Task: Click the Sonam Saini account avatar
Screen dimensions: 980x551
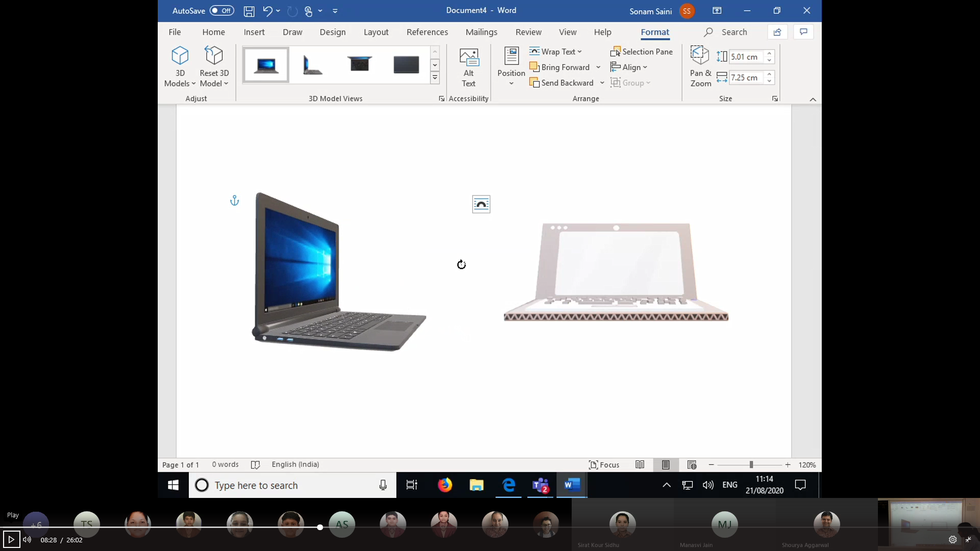Action: [x=687, y=11]
